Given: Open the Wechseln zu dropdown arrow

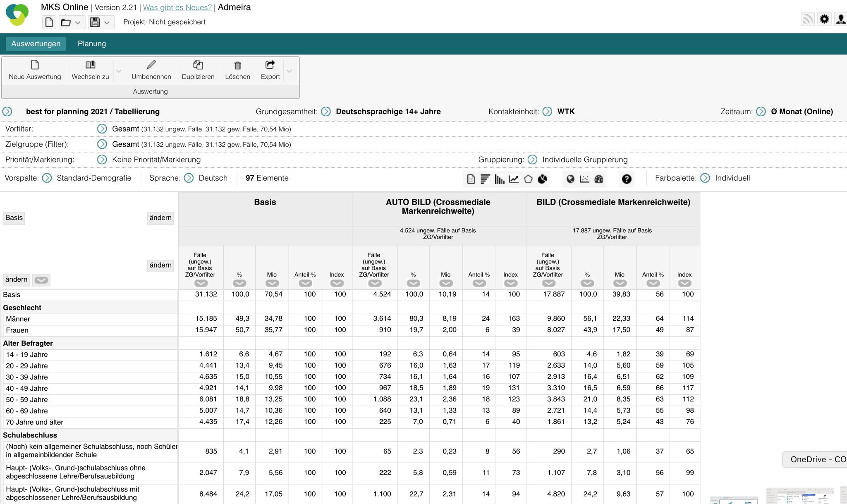Looking at the screenshot, I should (119, 71).
